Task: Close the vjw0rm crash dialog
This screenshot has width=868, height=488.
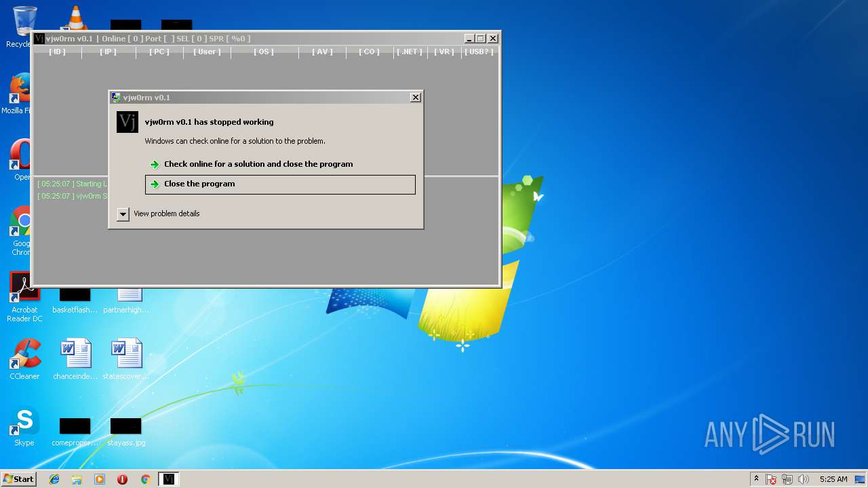Action: pyautogui.click(x=416, y=98)
